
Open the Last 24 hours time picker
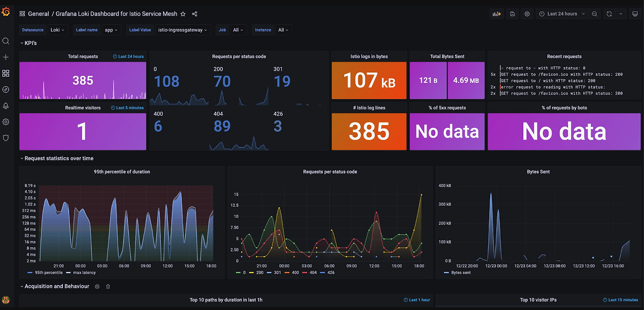pos(562,14)
